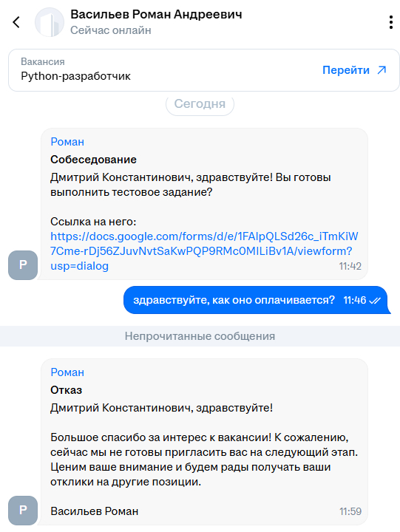Open Васильев Роман Андреевич profile avatar
Image resolution: width=400 pixels, height=532 pixels.
[50, 22]
